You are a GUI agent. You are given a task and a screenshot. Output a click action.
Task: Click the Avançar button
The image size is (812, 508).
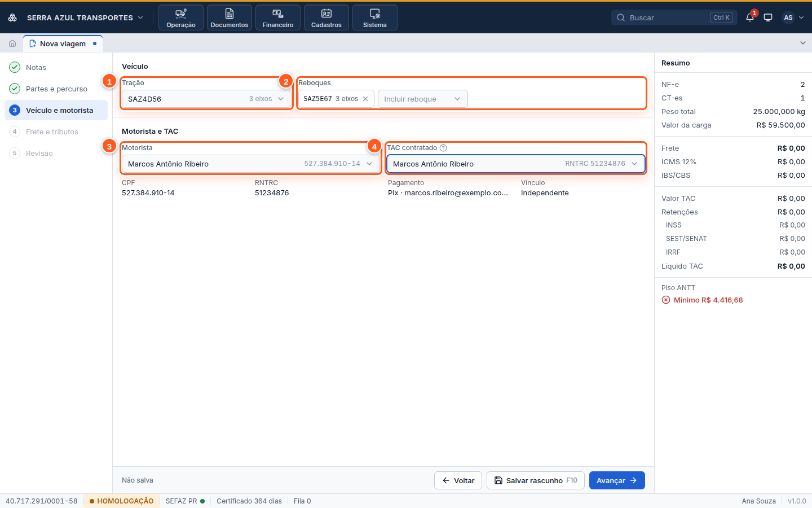[x=617, y=480]
